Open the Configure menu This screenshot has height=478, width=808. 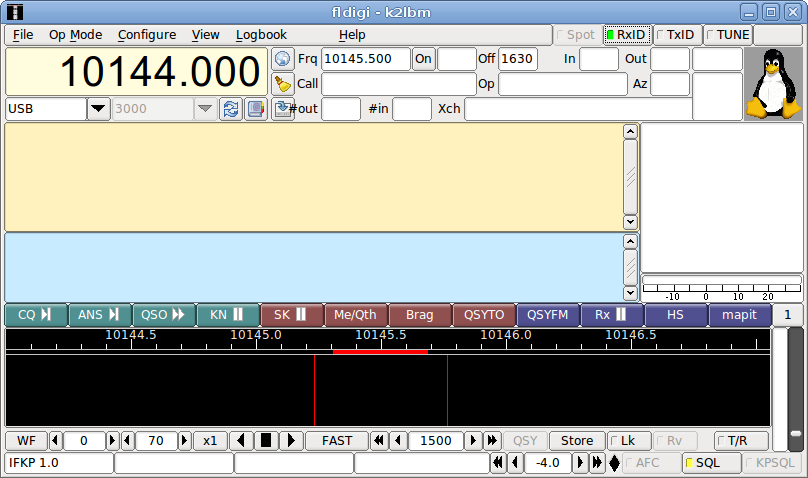tap(147, 35)
